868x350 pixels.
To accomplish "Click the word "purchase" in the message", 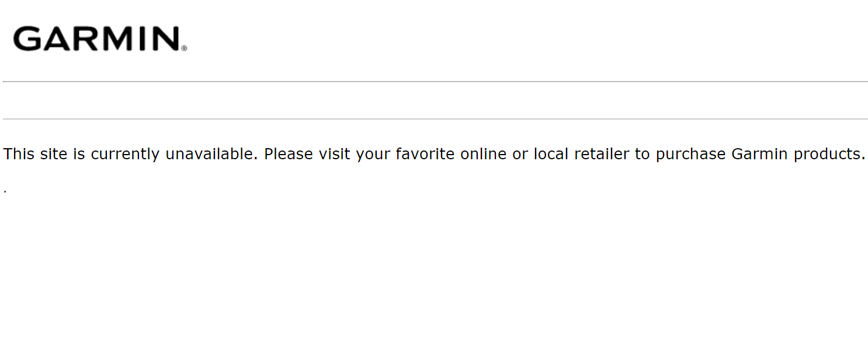I will pos(690,155).
